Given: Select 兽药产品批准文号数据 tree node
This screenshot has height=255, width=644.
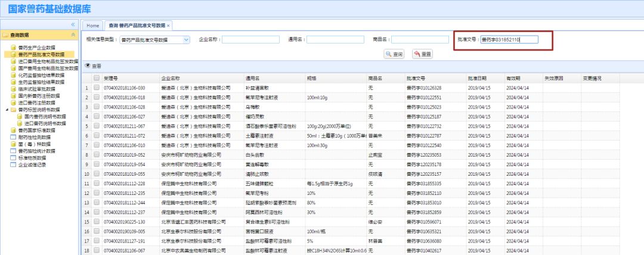Looking at the screenshot, I should [x=41, y=54].
